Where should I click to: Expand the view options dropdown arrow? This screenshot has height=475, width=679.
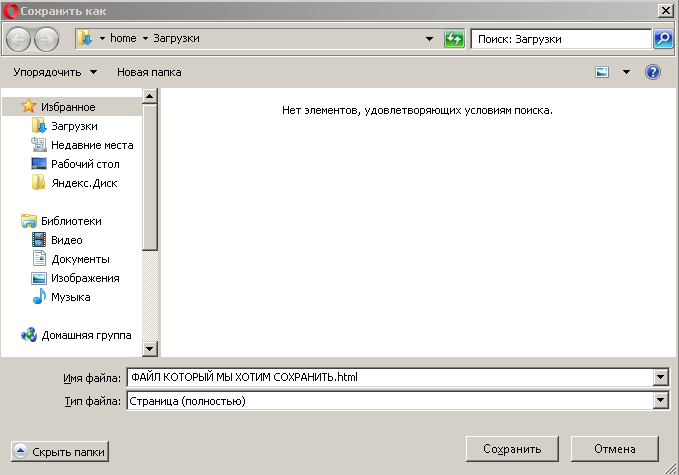point(626,72)
